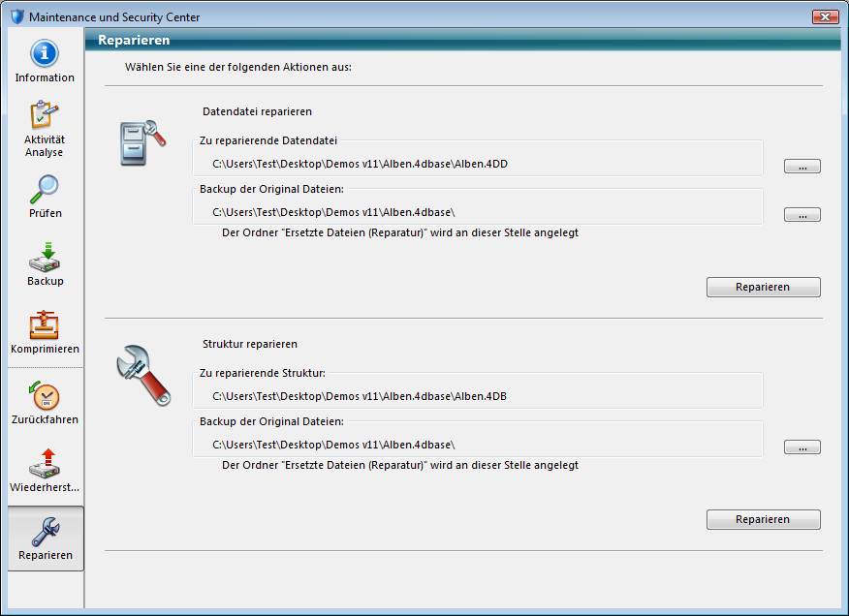Select the Reparieren wrench icon in the sidebar
849x616 pixels.
46,531
